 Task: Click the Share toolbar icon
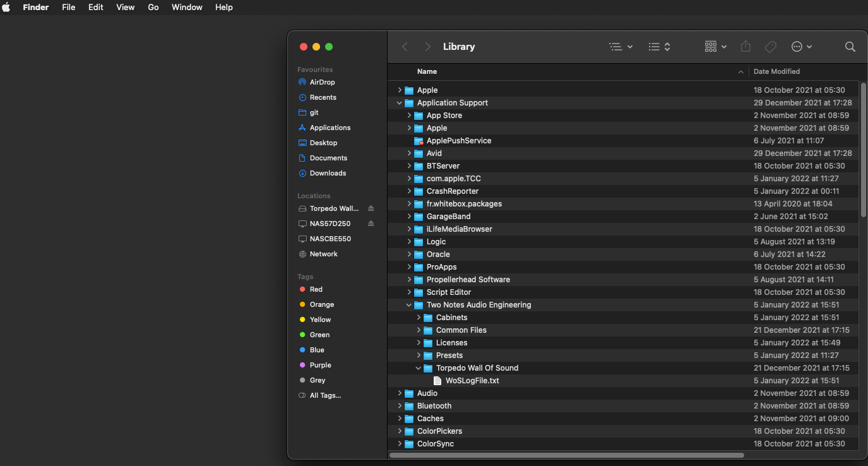[746, 47]
